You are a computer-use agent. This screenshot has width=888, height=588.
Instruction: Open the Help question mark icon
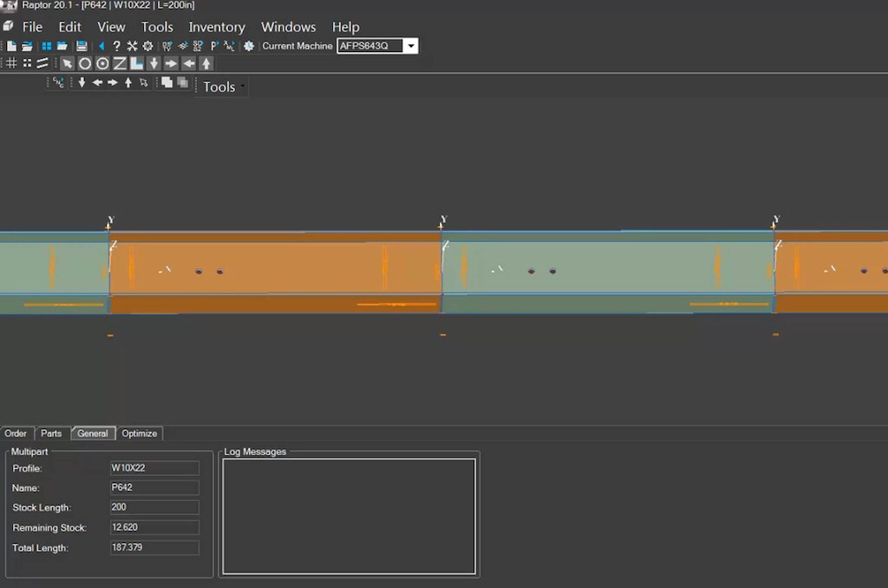click(x=116, y=46)
